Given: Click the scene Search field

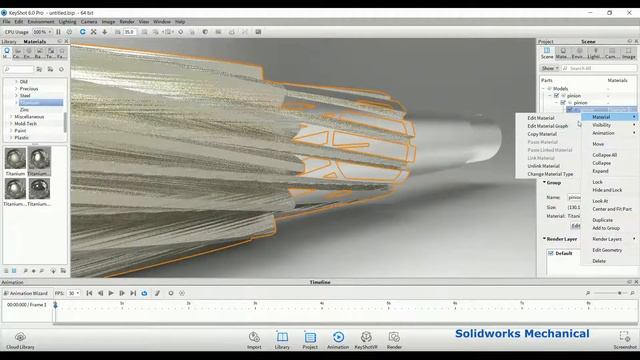Looking at the screenshot, I should point(599,68).
